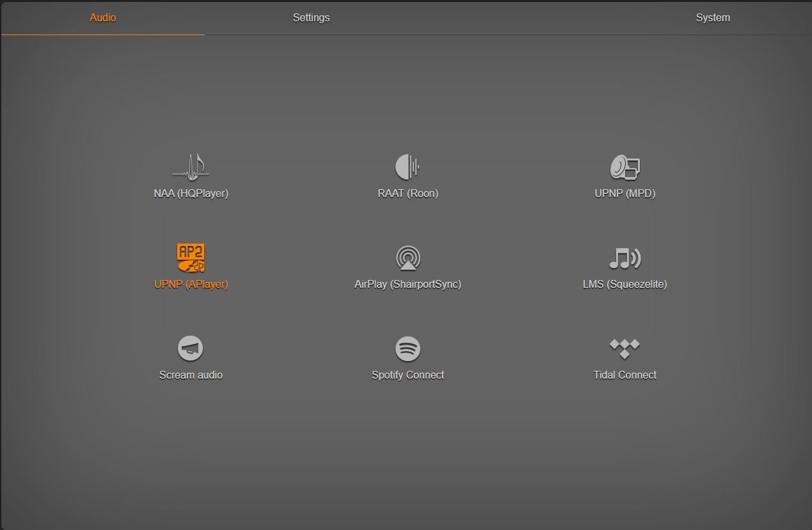
Task: Click the "LMS (Squeezelite)" label
Action: tap(625, 284)
